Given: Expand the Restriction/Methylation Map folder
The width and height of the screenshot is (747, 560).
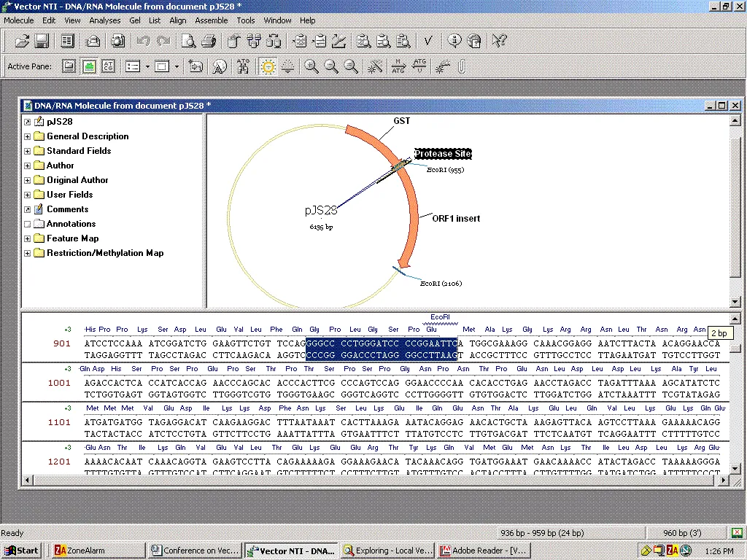Looking at the screenshot, I should (x=27, y=253).
